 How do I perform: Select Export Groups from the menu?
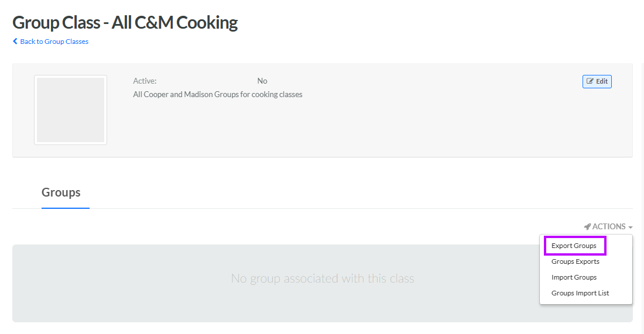tap(574, 246)
